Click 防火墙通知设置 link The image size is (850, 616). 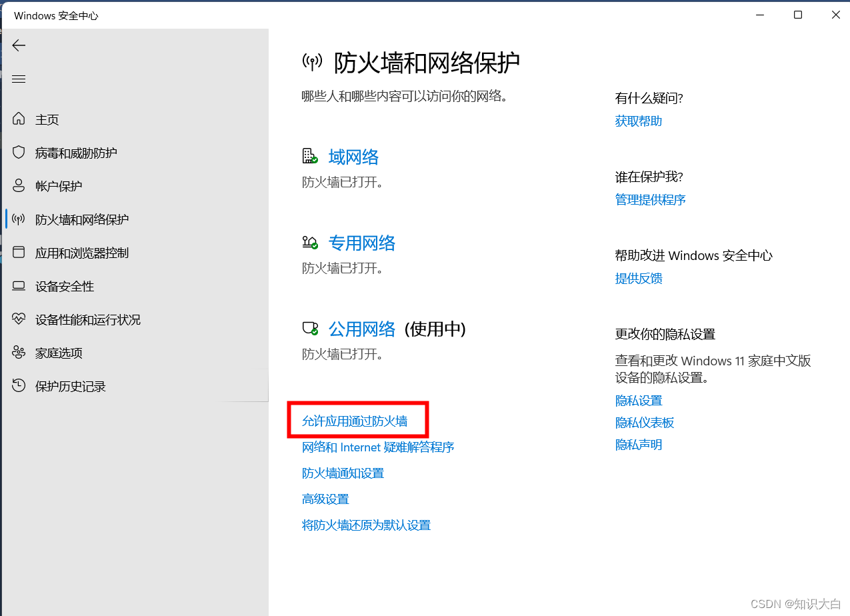pyautogui.click(x=343, y=473)
